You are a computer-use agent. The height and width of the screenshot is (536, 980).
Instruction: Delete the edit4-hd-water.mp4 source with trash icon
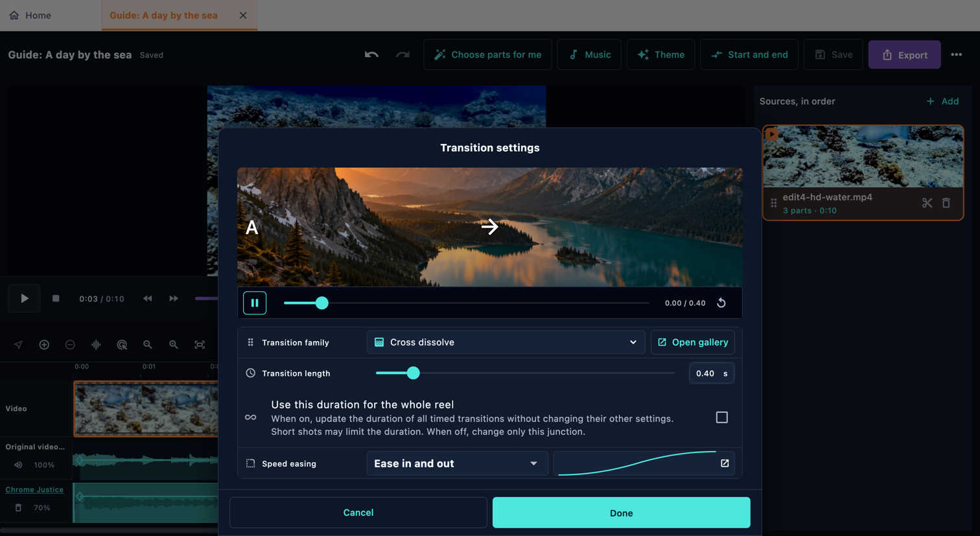[946, 203]
